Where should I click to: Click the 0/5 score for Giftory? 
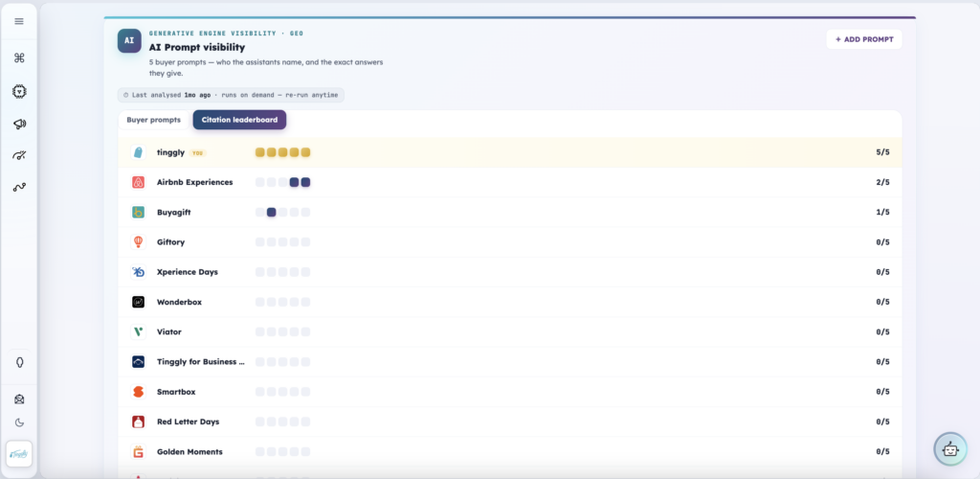click(x=882, y=242)
